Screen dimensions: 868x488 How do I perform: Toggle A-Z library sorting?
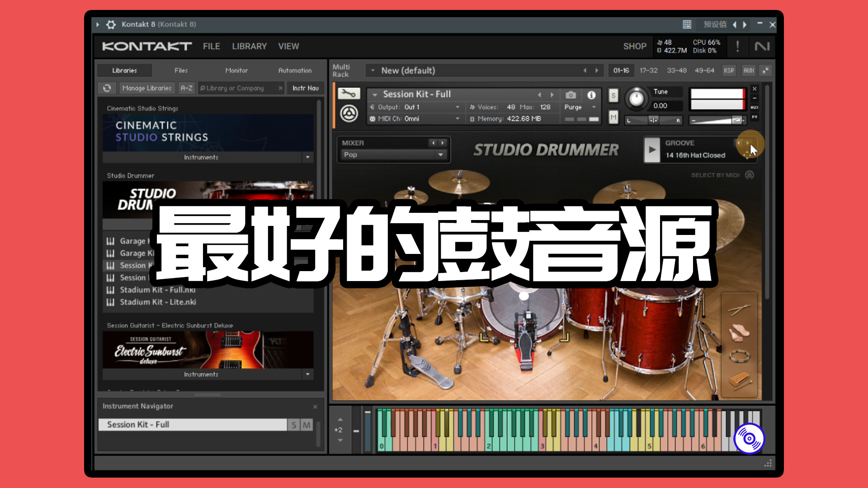tap(187, 88)
